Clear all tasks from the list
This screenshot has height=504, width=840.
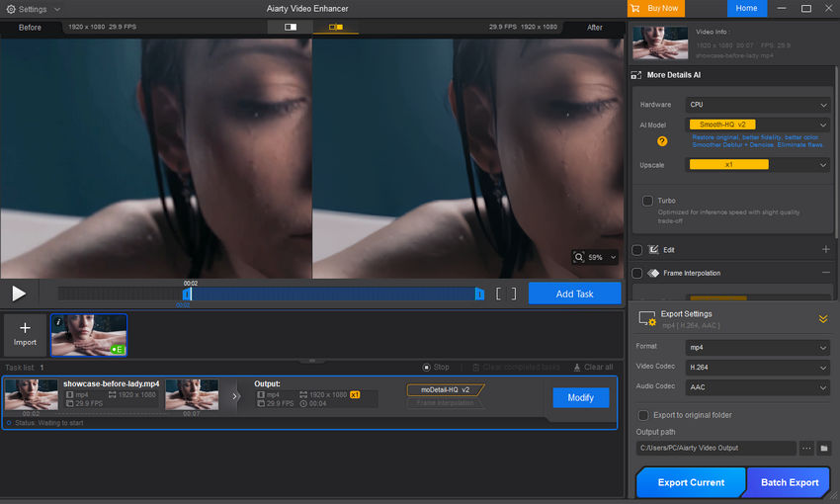593,367
